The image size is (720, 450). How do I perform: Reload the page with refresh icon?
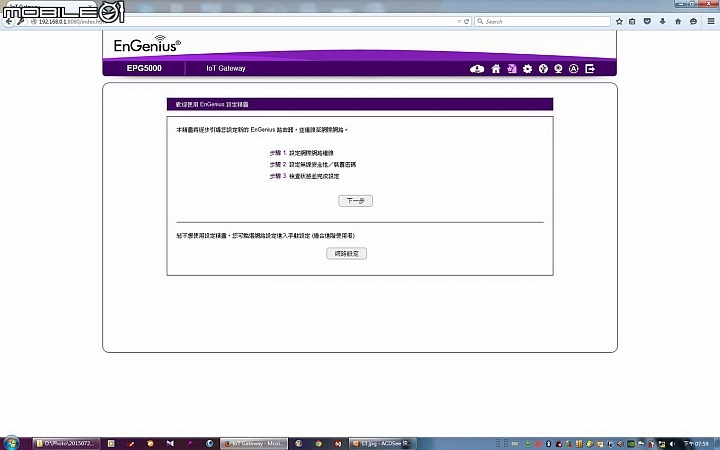[x=467, y=22]
